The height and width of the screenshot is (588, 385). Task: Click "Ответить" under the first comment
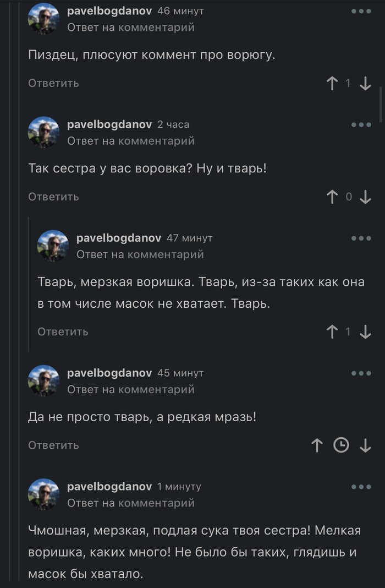click(x=53, y=83)
